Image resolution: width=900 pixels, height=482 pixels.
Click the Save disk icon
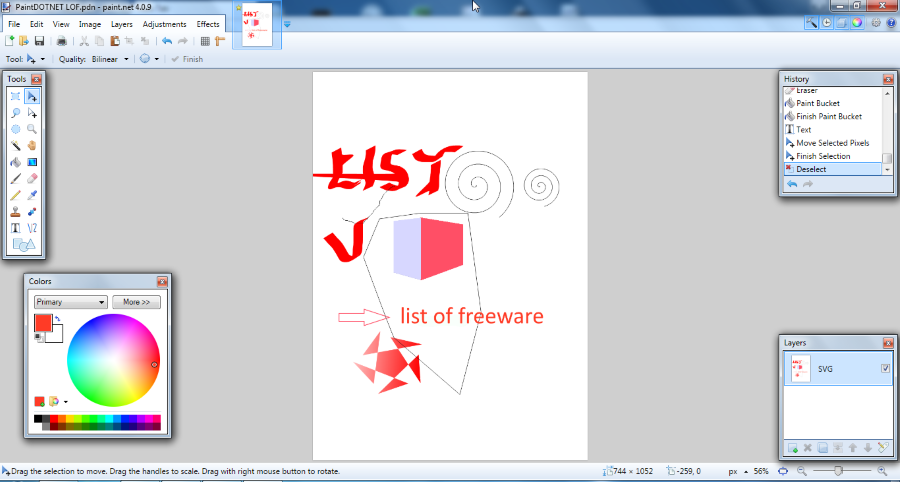pyautogui.click(x=39, y=41)
